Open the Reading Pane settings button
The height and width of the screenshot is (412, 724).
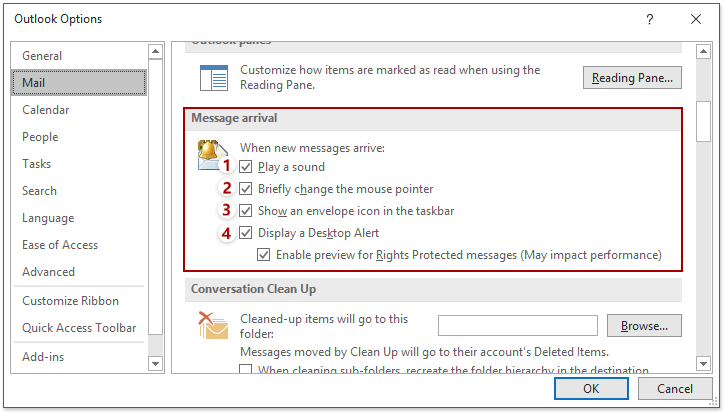click(632, 78)
